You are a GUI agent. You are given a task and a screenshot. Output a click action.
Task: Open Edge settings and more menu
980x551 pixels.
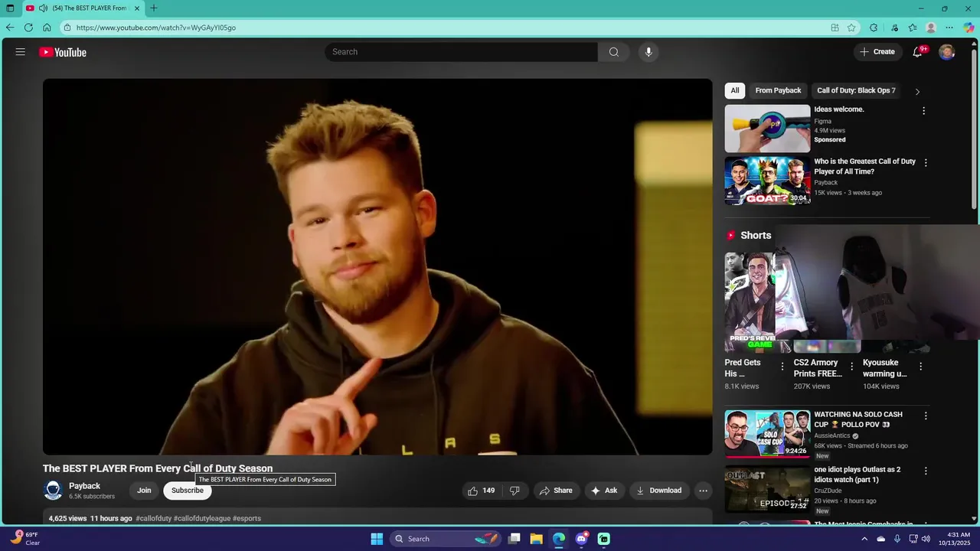pos(949,28)
